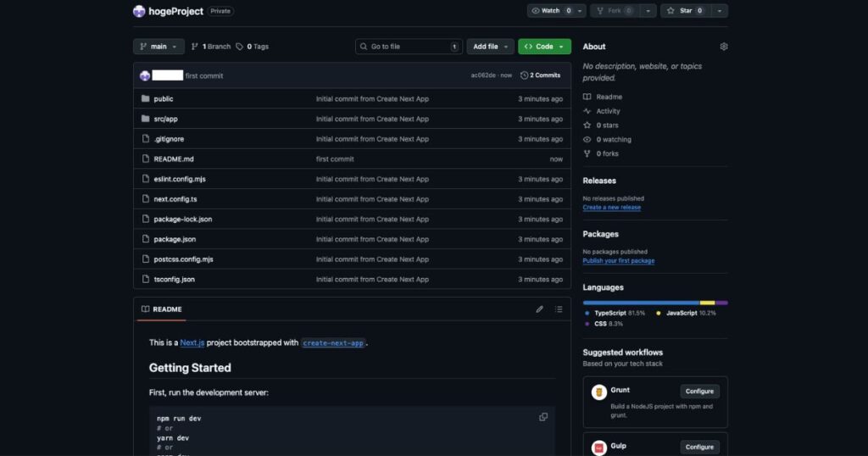This screenshot has width=868, height=456.
Task: Click the README.md file icon
Action: click(x=146, y=158)
